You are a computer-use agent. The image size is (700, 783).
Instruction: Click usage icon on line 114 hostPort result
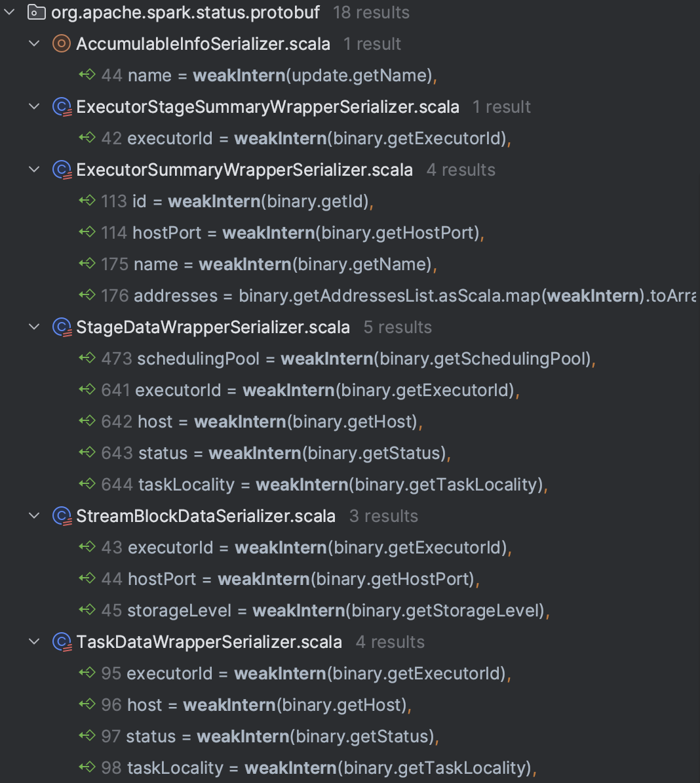coord(87,231)
